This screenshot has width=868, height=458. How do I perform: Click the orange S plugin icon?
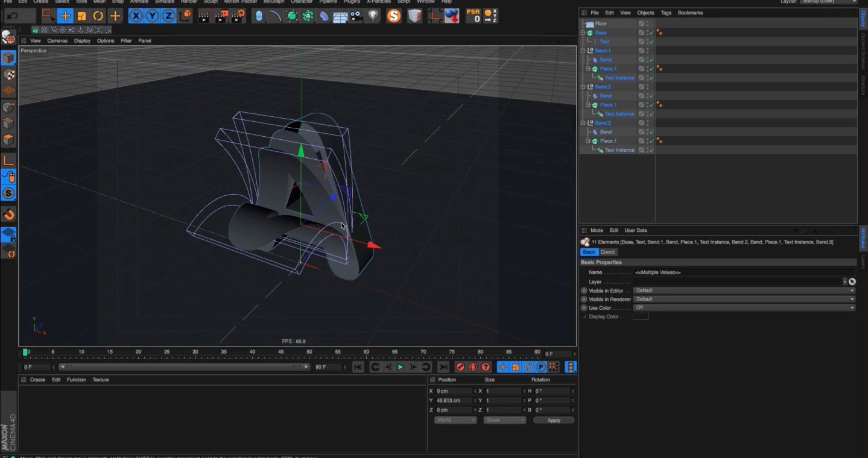394,16
